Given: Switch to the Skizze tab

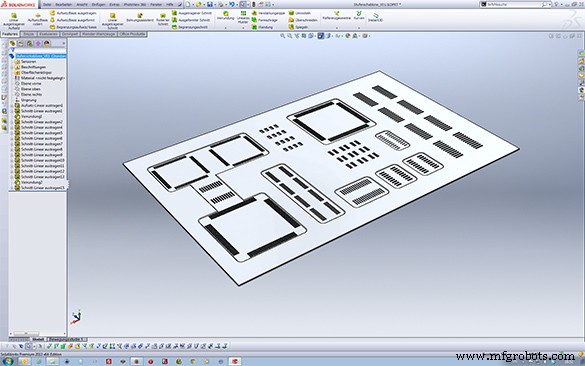Looking at the screenshot, I should click(29, 34).
